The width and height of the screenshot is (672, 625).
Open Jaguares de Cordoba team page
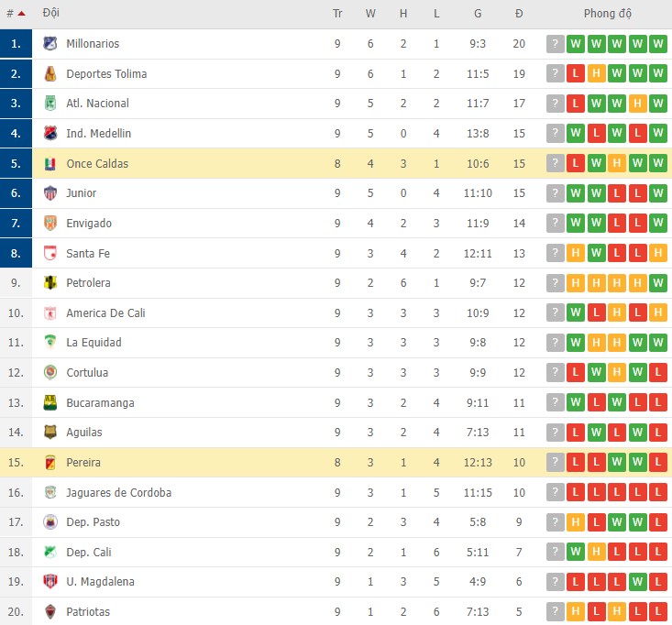[118, 493]
